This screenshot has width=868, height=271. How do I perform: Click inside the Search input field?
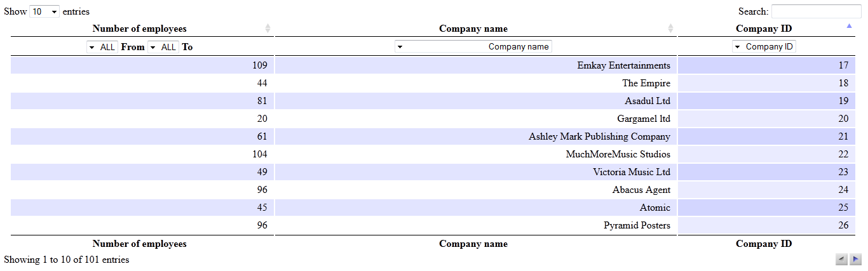(816, 11)
